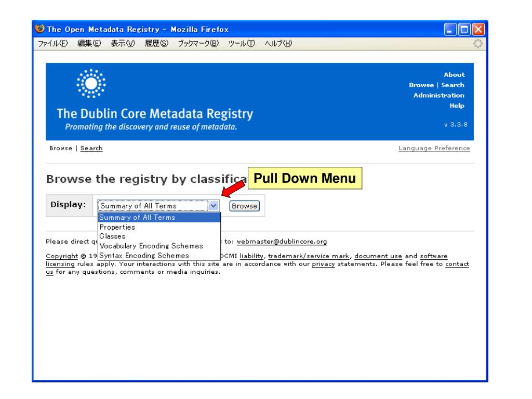Click the v 3.3.8 version text
Viewport: 532px width, 399px height.
tap(456, 125)
